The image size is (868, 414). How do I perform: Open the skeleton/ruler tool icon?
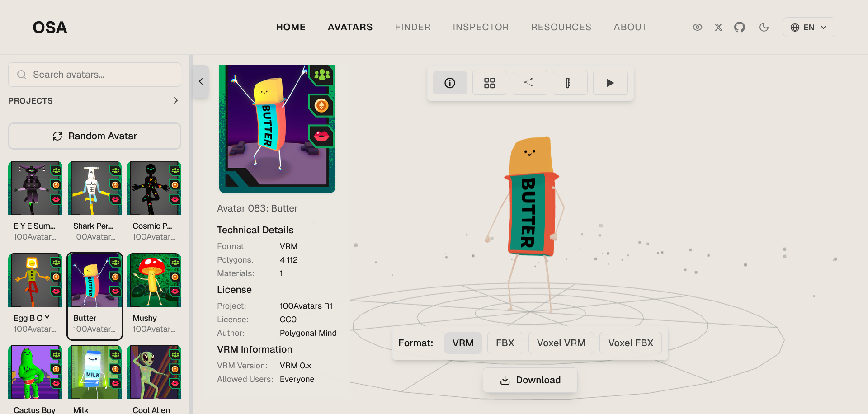click(x=570, y=83)
